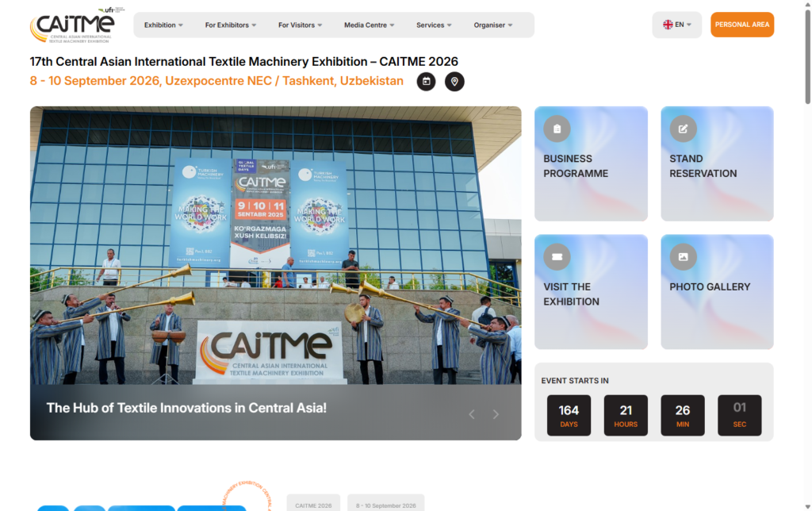Go to the previous slide arrow
Screen dimensions: 812x511
[472, 414]
